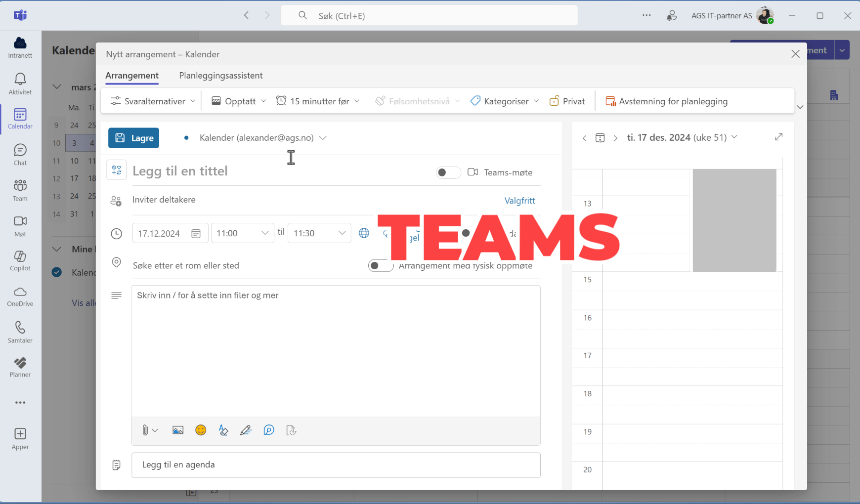Screen dimensions: 860x504
Task: Open Samtaler calls icon
Action: 20,332
